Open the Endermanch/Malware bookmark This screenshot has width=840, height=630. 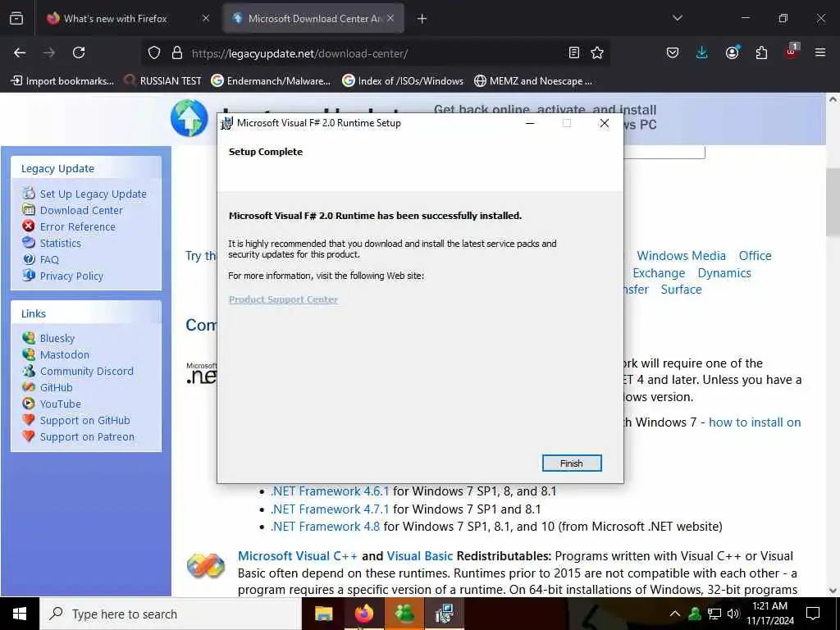pyautogui.click(x=271, y=81)
